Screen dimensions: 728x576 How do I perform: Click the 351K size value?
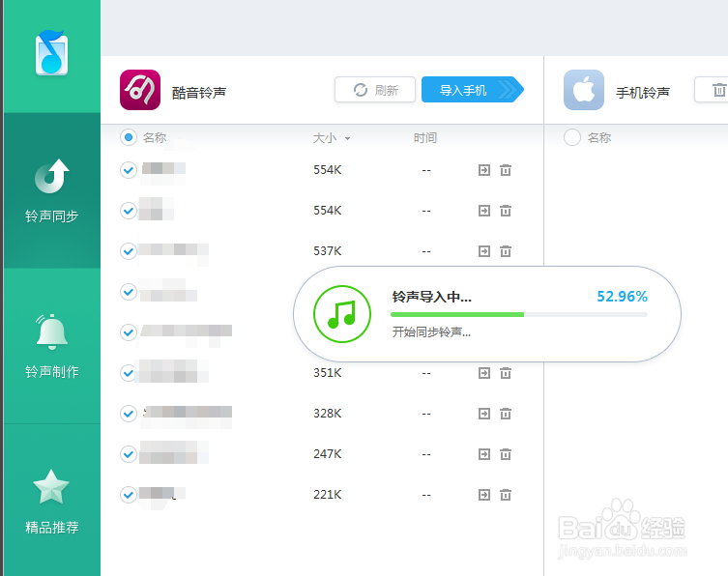click(328, 373)
